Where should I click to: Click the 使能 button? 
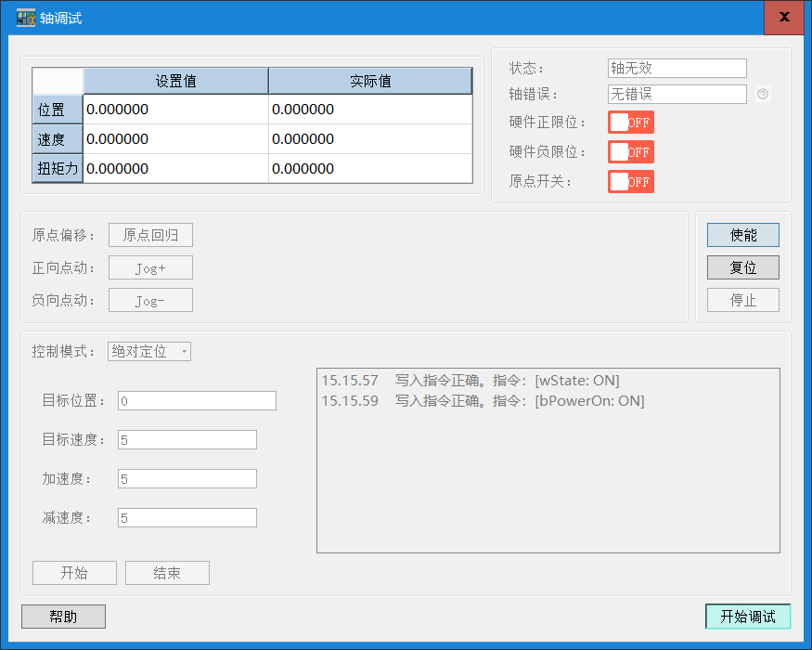tap(742, 234)
